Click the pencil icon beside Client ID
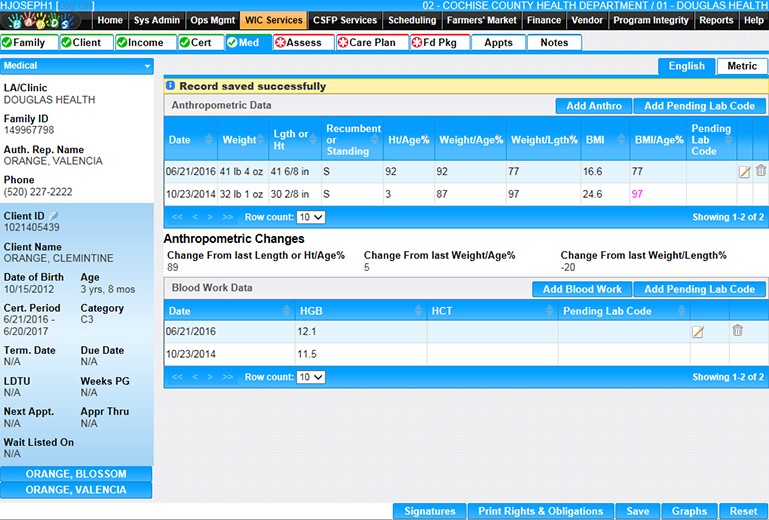Viewport: 769px width, 520px height. point(54,216)
